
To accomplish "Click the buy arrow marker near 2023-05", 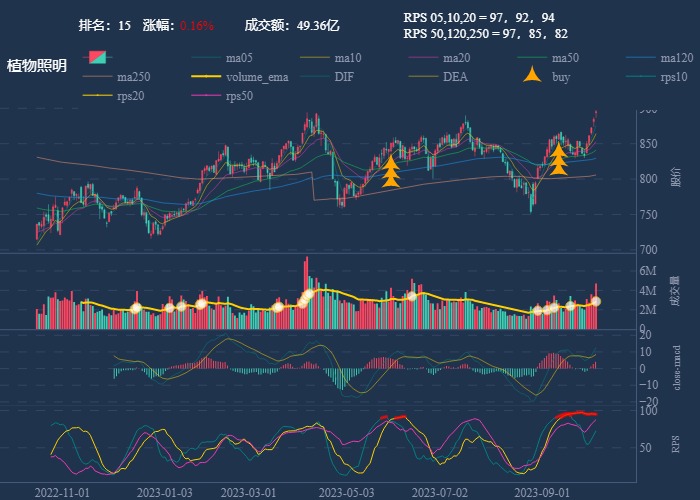I will [391, 171].
